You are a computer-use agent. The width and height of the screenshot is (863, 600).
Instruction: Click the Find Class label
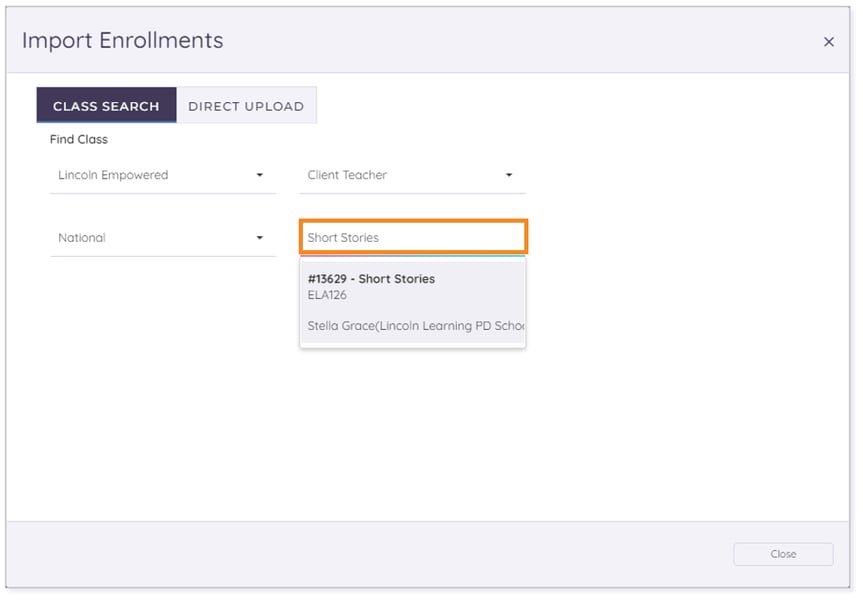78,139
